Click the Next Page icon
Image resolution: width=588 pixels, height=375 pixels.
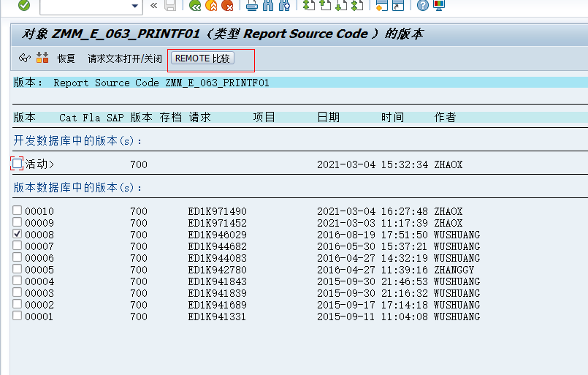(341, 5)
